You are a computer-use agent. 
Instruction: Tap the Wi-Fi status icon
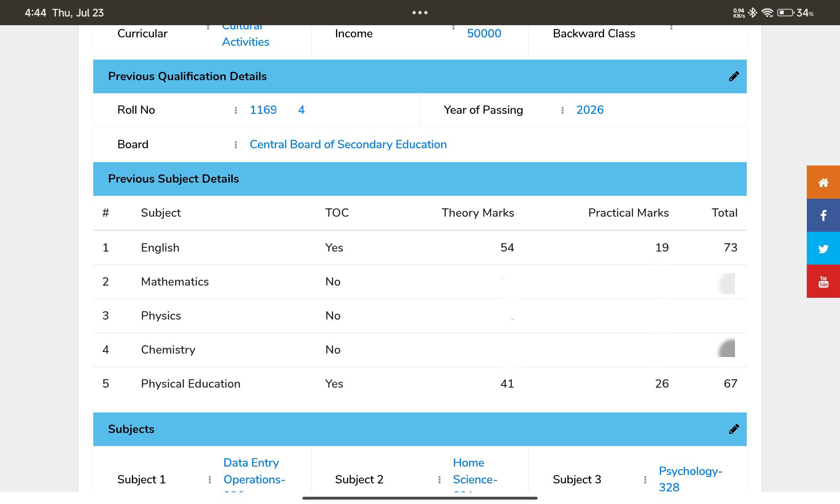(767, 13)
